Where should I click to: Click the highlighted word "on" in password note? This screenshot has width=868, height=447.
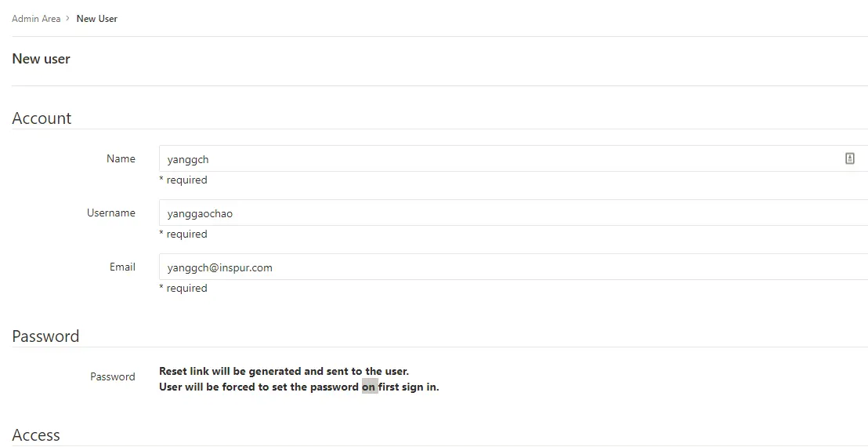[369, 387]
